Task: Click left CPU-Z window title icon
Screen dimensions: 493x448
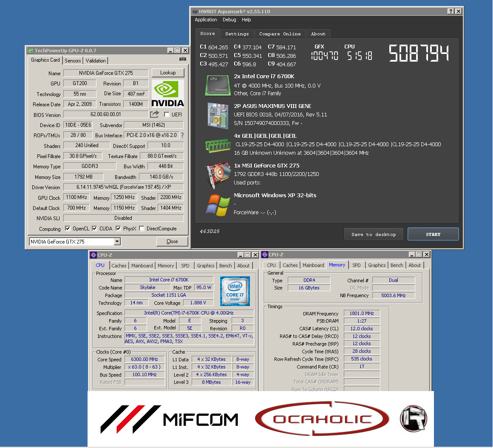Action: point(93,255)
